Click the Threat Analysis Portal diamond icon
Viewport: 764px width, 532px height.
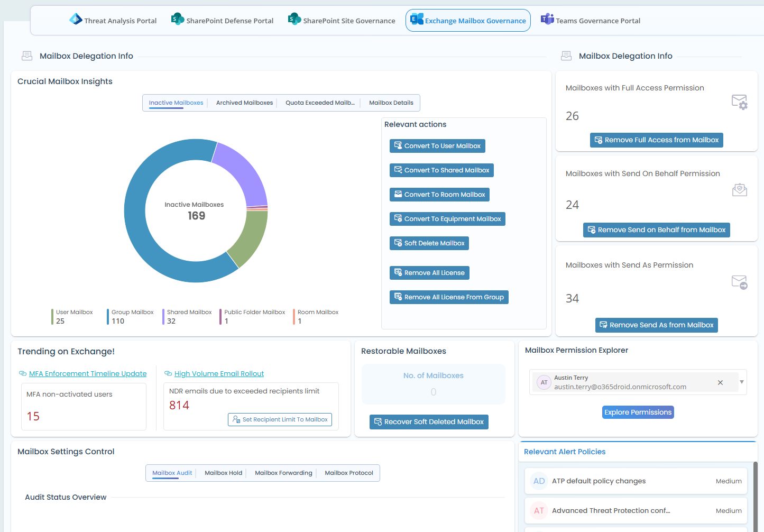[76, 19]
